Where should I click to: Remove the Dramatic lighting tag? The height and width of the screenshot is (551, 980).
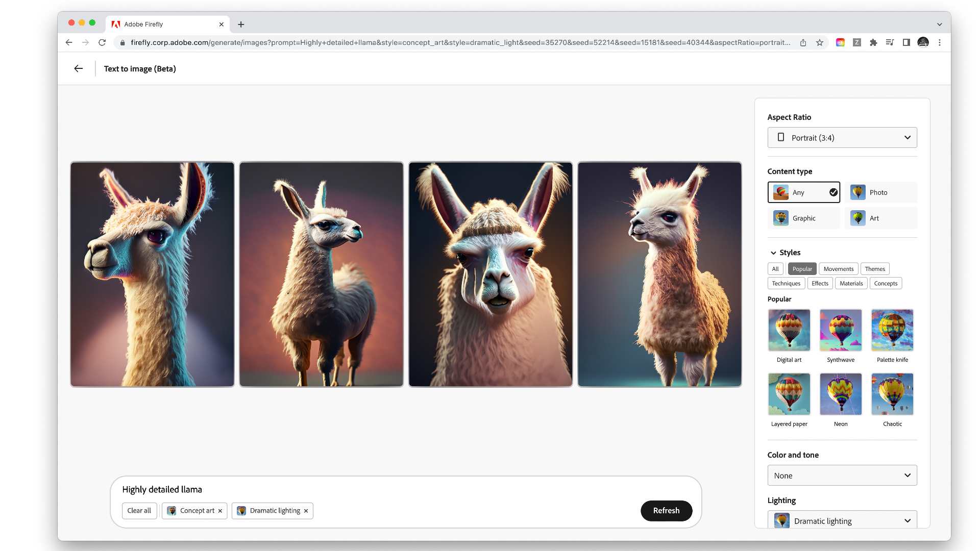(306, 511)
